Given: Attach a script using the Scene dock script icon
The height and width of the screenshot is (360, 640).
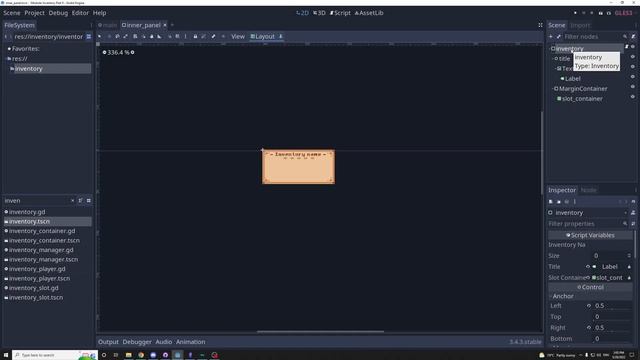Looking at the screenshot, I should coord(633,37).
